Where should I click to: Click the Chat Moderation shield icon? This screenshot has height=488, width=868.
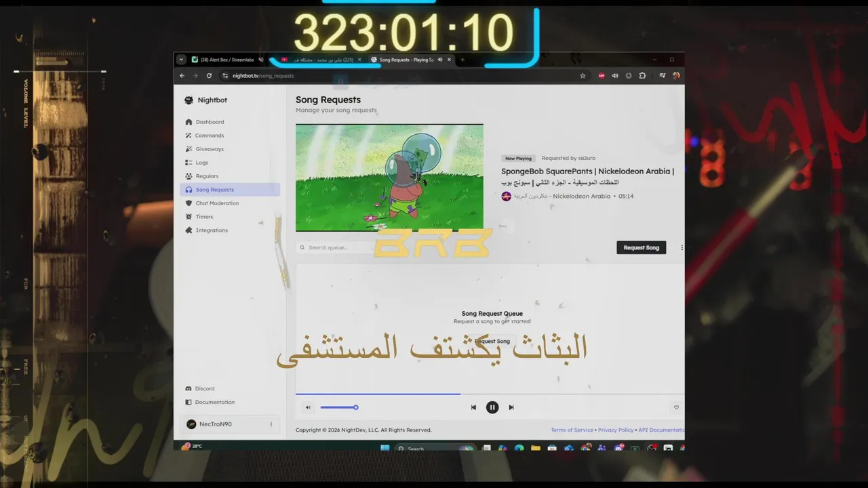(189, 203)
